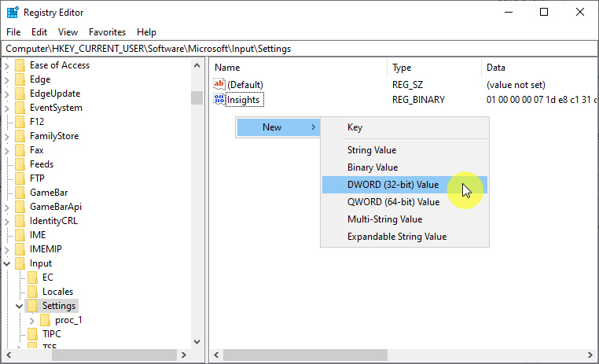This screenshot has width=599, height=364.
Task: Click the FamilyStore folder icon
Action: coord(20,136)
